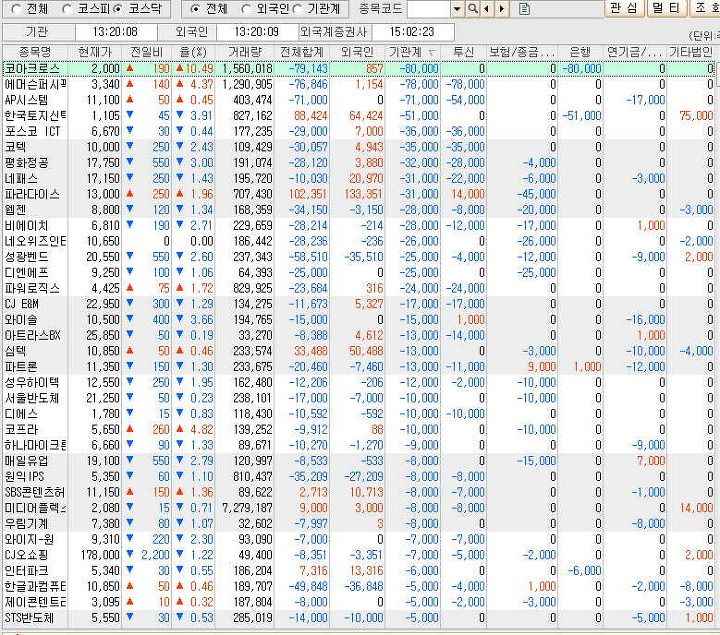Click sort arrow in 기관계 header

(432, 53)
